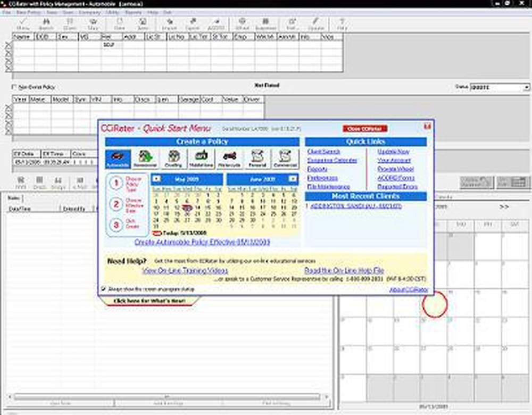Open the Status dropdown showing QUOTE
532x415 pixels.
[526, 87]
